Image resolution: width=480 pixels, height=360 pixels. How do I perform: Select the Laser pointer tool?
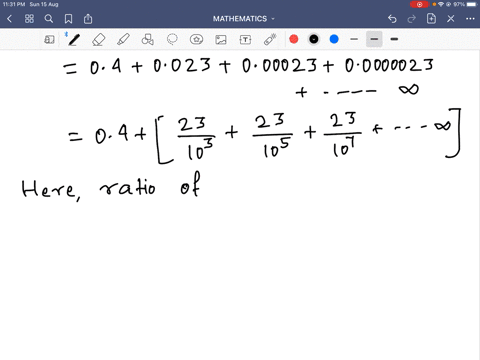pyautogui.click(x=270, y=39)
